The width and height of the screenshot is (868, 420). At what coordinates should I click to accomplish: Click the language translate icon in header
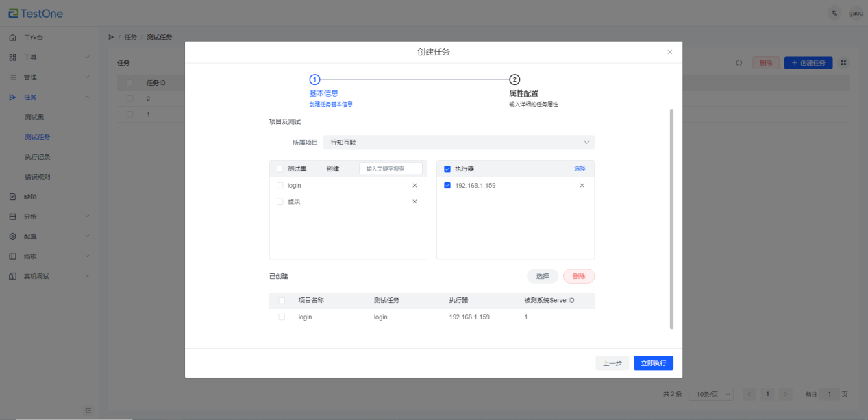[x=834, y=13]
